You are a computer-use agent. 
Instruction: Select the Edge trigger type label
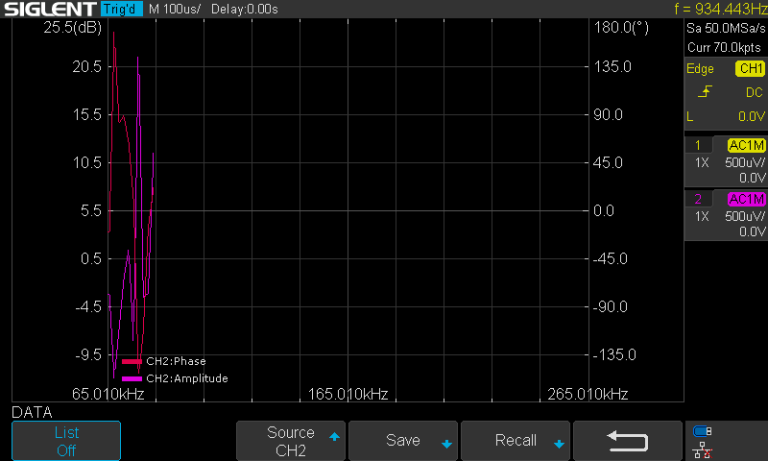(x=700, y=69)
